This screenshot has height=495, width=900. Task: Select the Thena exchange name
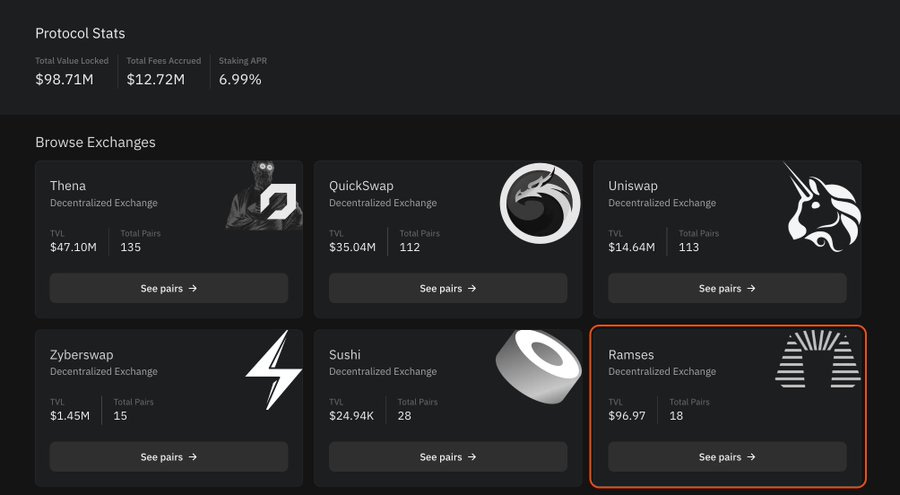(68, 186)
